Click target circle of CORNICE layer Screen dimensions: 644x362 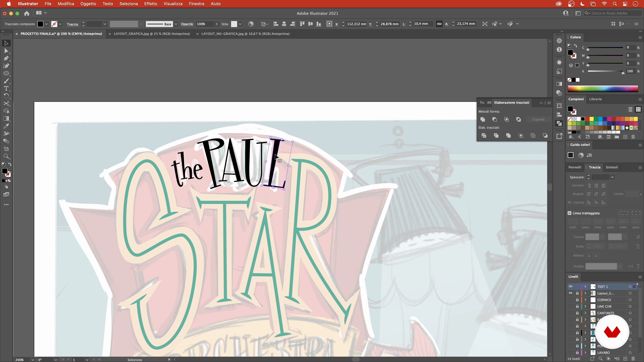630,300
